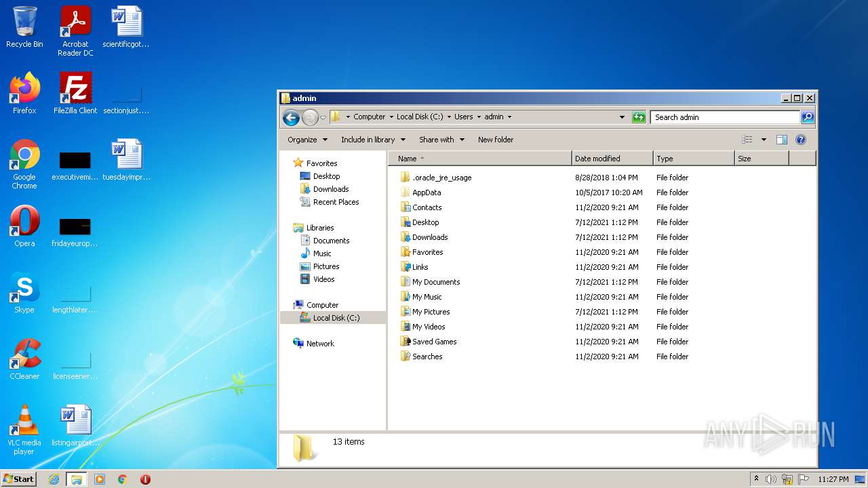Launch Opera desktop shortcut
The width and height of the screenshot is (868, 488).
click(24, 227)
